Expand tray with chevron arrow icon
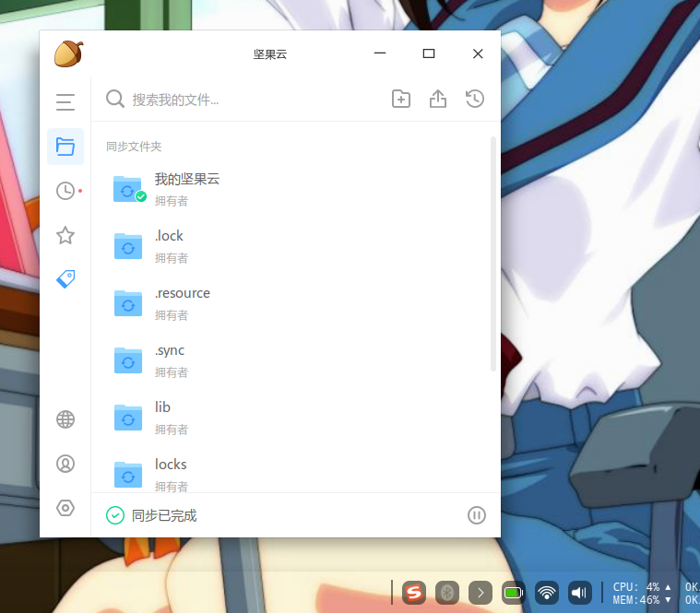This screenshot has width=700, height=613. click(481, 593)
